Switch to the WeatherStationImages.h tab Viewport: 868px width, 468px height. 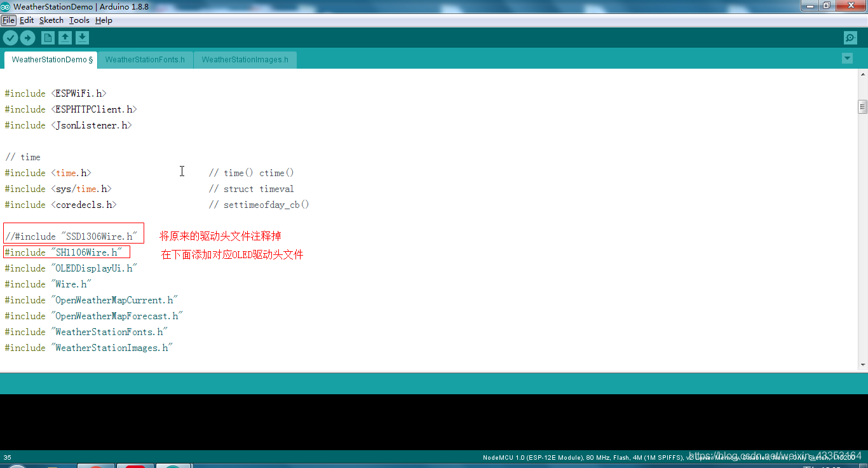(x=245, y=60)
